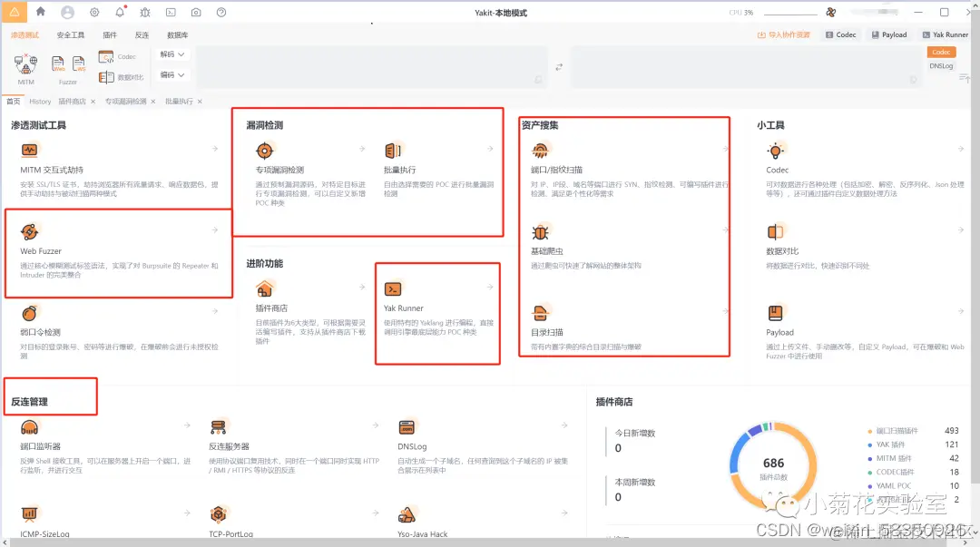The width and height of the screenshot is (980, 547).
Task: Click the Payload button in top right
Action: pyautogui.click(x=889, y=35)
